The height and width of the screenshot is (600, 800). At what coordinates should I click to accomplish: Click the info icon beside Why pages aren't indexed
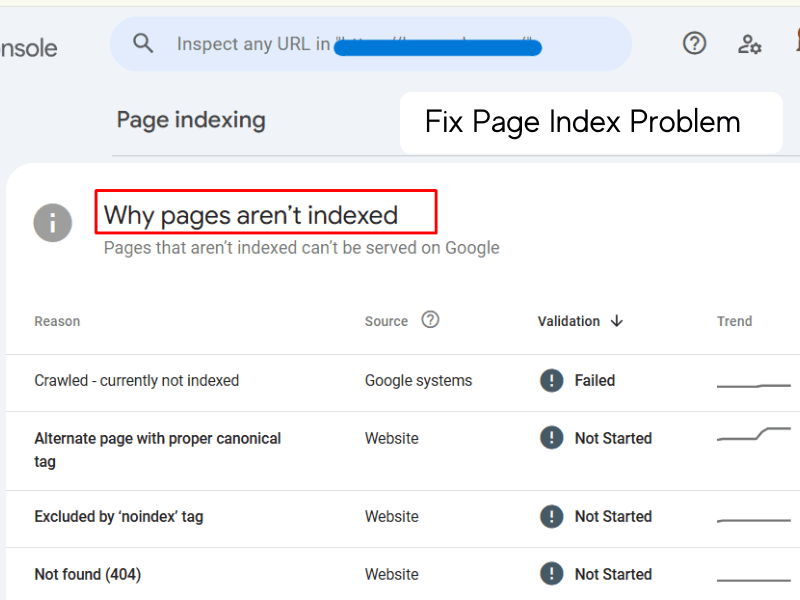pyautogui.click(x=53, y=222)
